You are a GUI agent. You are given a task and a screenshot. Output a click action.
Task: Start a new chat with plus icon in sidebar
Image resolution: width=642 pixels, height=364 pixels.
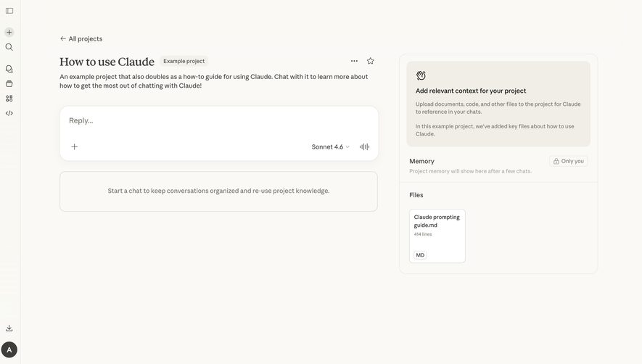(9, 32)
